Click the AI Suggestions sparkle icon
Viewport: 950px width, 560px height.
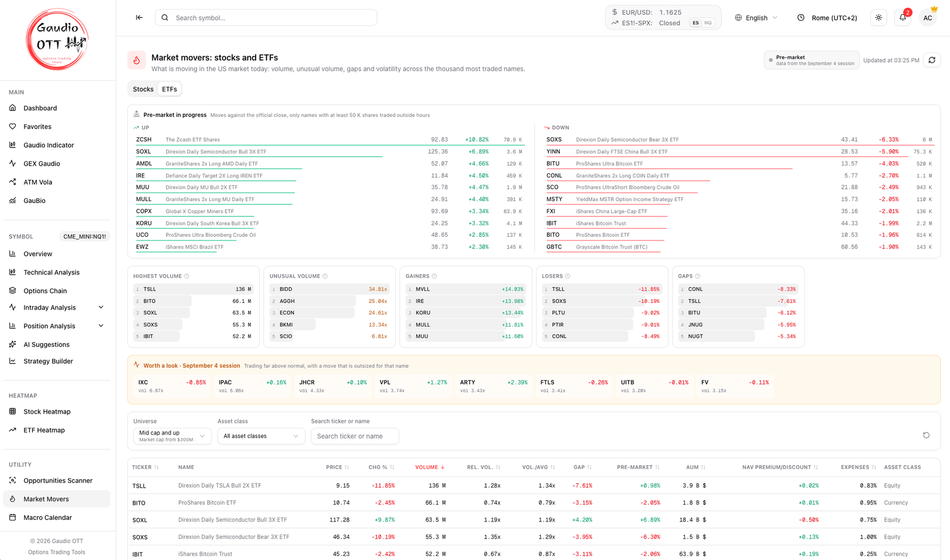[13, 344]
